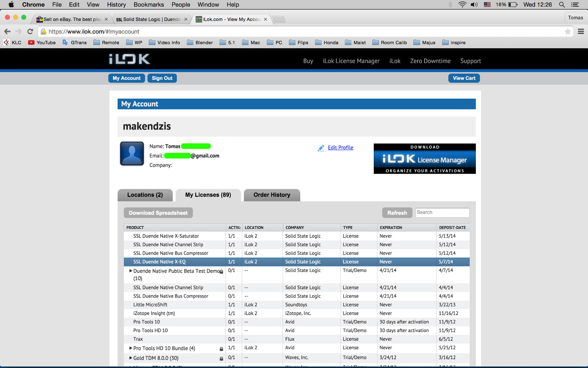Open the Remote bookmarks folder
Viewport: 588px width, 368px height.
coord(106,42)
